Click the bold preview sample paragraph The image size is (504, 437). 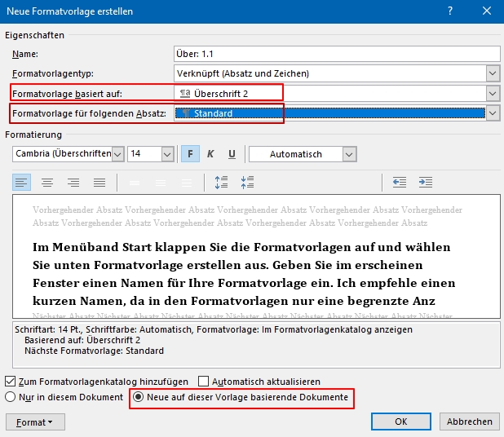244,274
